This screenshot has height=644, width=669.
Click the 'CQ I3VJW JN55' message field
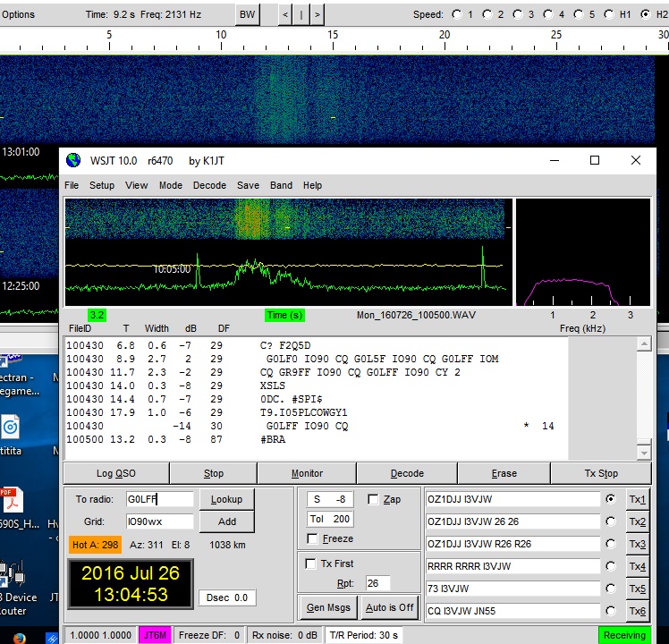pos(512,611)
